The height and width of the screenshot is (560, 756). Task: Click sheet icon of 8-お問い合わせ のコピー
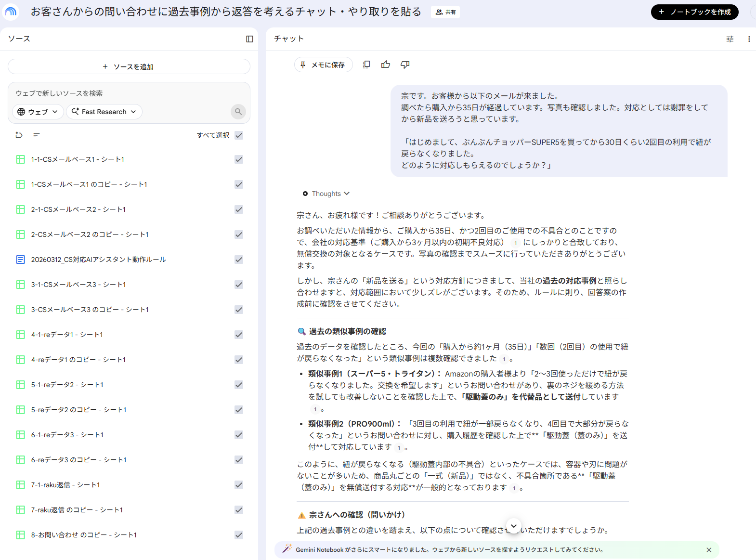[x=21, y=535]
